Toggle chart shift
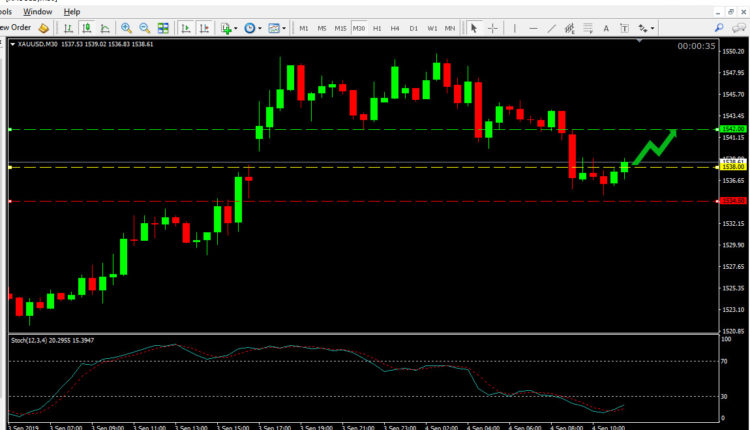 tap(204, 28)
